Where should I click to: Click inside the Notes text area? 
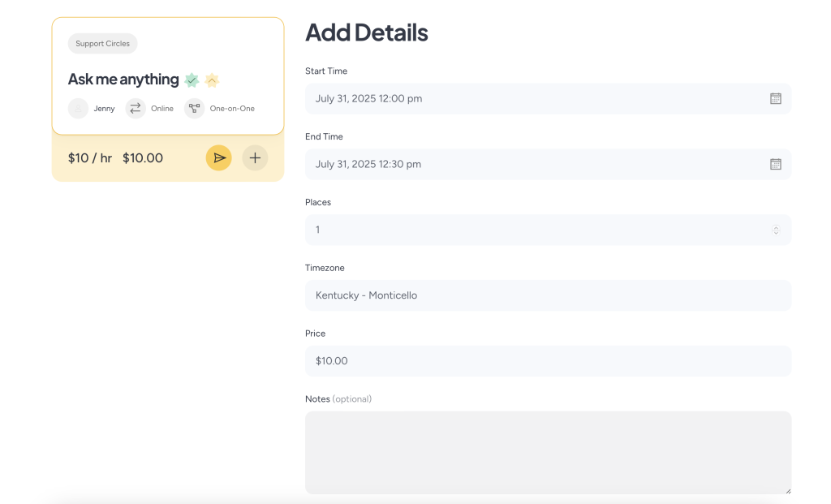(x=548, y=452)
